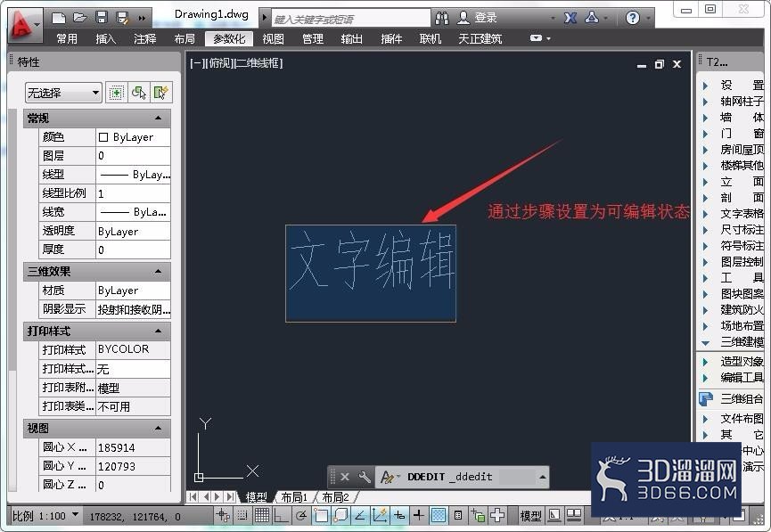
Task: Open the 无选择 selection dropdown
Action: [x=63, y=93]
